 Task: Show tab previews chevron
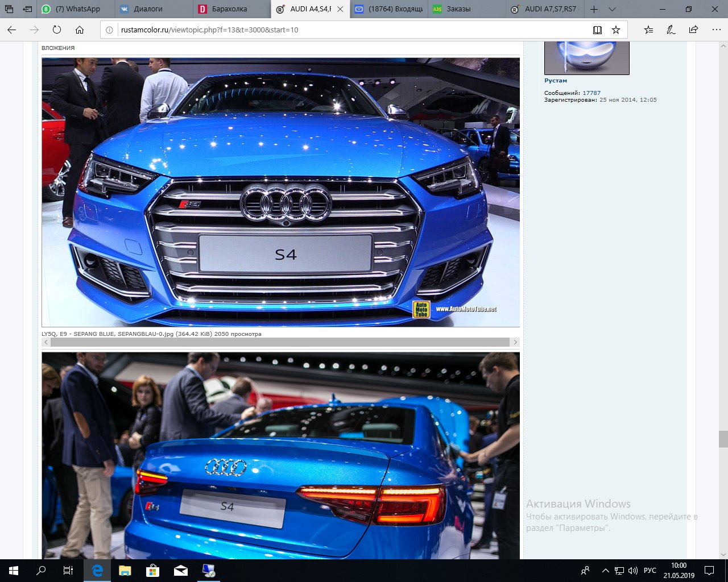tap(612, 9)
